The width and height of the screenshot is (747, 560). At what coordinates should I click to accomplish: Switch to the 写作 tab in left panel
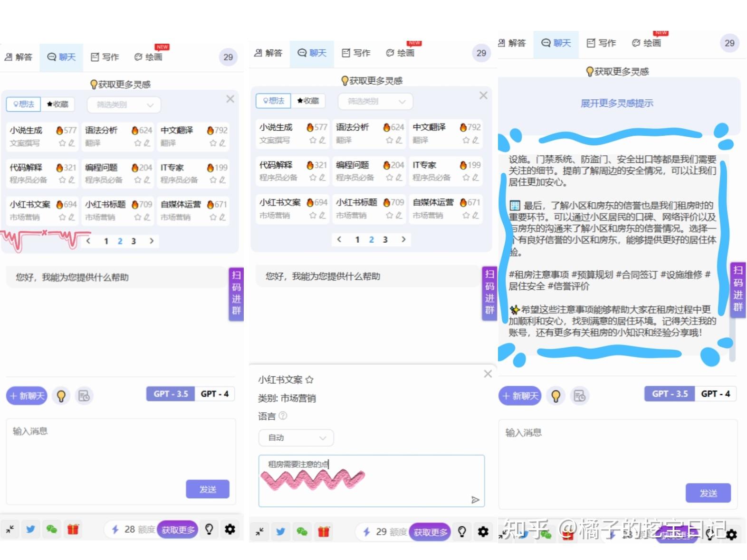point(105,57)
